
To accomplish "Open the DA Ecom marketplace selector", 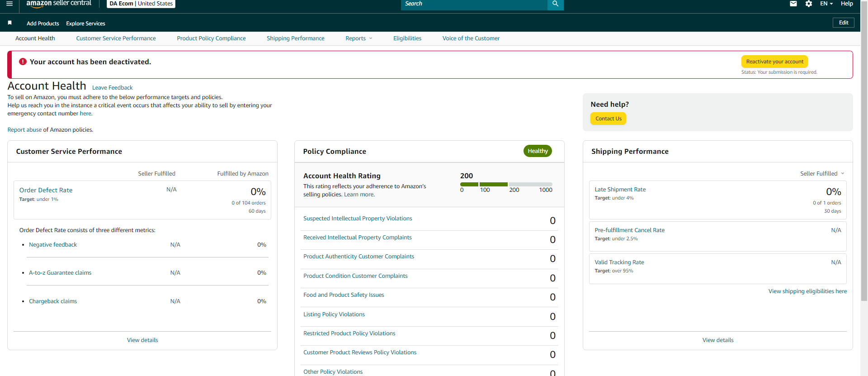I will pos(141,4).
